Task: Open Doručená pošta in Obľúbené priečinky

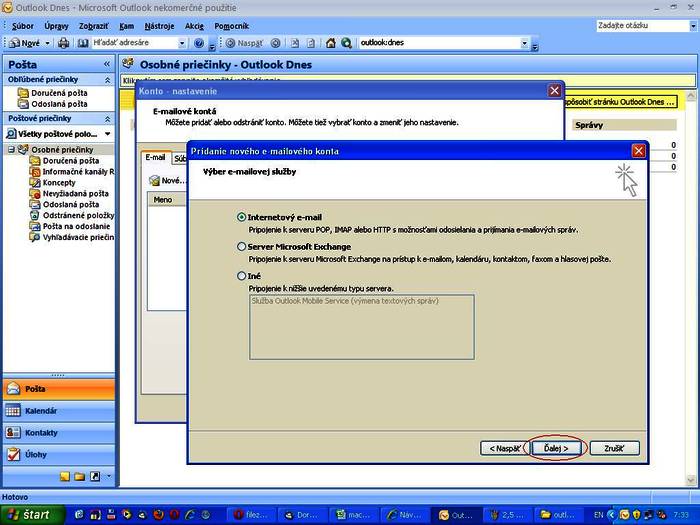Action: (x=59, y=93)
